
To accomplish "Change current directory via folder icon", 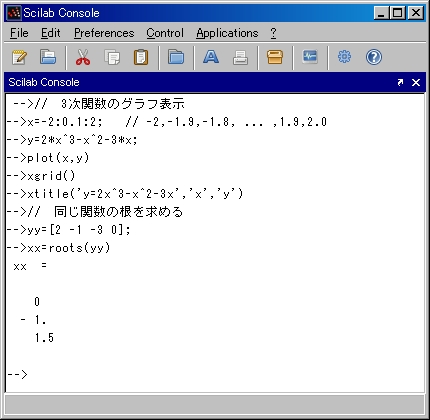I will 176,57.
